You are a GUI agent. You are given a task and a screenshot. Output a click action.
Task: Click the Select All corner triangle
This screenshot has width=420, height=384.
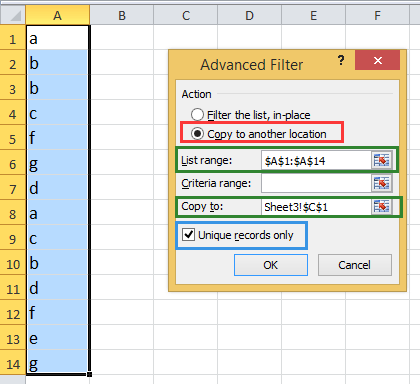[14, 16]
